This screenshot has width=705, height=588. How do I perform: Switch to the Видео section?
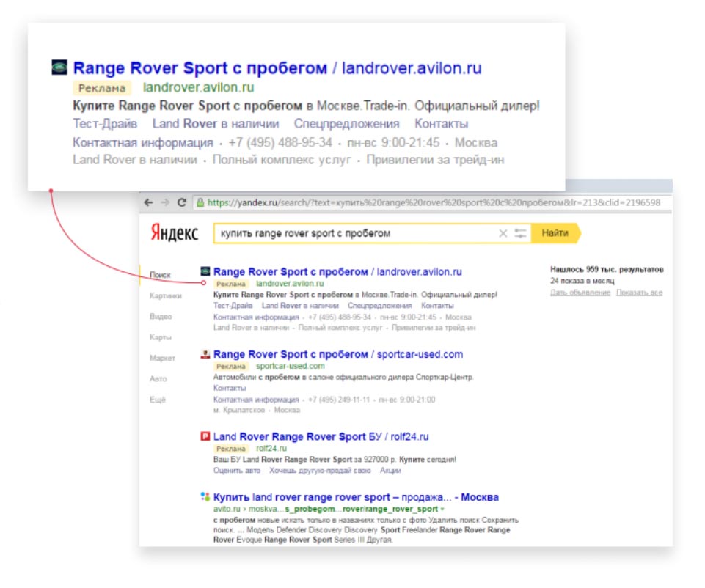coord(161,317)
